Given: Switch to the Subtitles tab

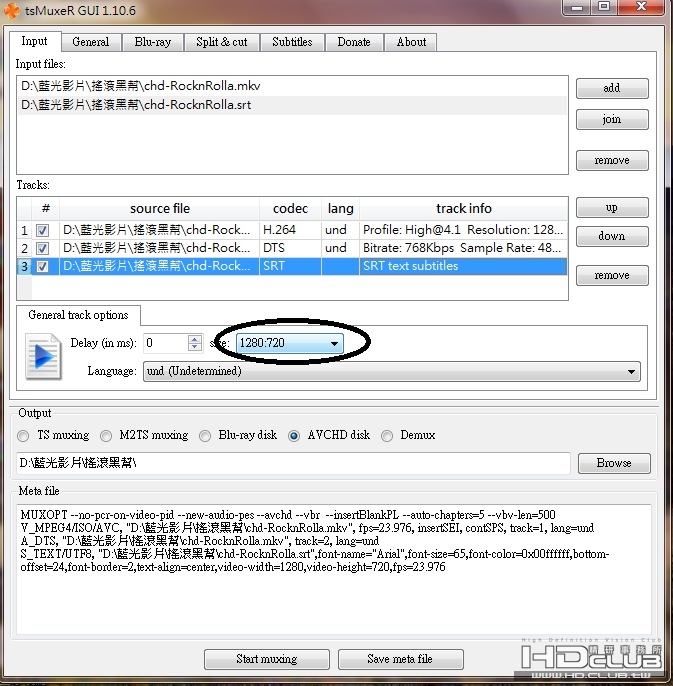Looking at the screenshot, I should click(x=292, y=42).
